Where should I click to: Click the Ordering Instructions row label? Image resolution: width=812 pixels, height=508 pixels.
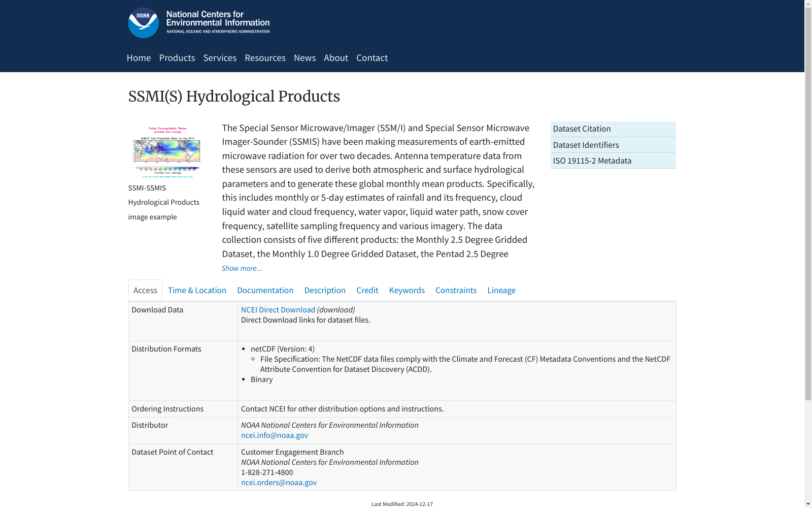pyautogui.click(x=167, y=409)
